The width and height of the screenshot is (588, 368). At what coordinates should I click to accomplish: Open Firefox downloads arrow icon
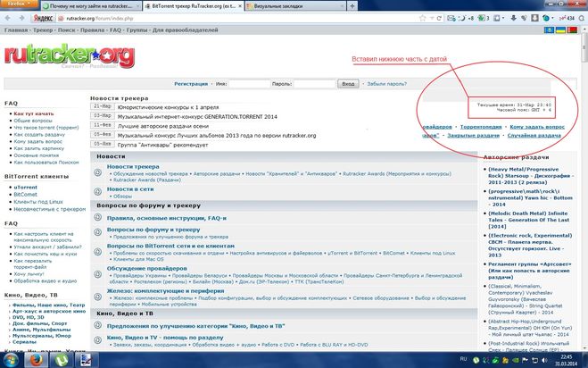pyautogui.click(x=514, y=18)
